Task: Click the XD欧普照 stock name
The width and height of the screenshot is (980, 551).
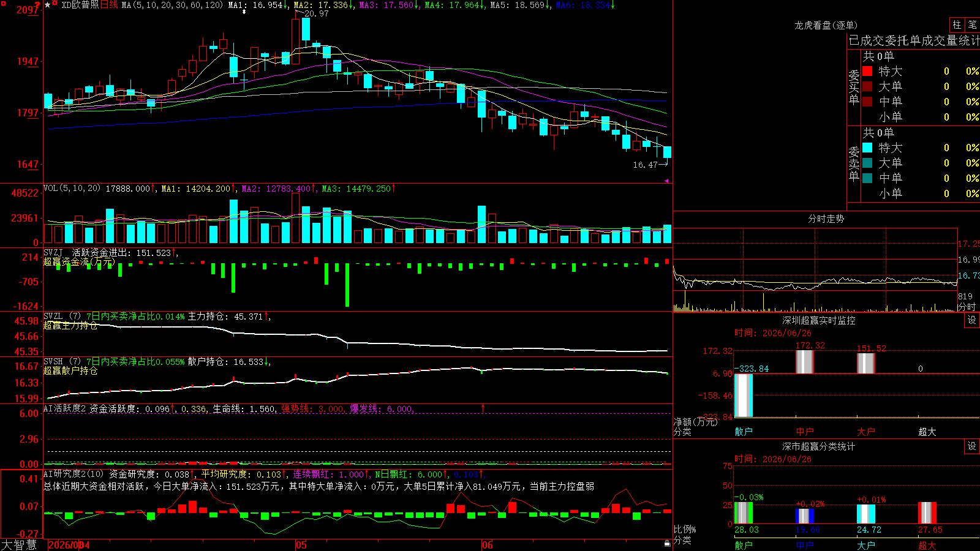Action: 80,5
